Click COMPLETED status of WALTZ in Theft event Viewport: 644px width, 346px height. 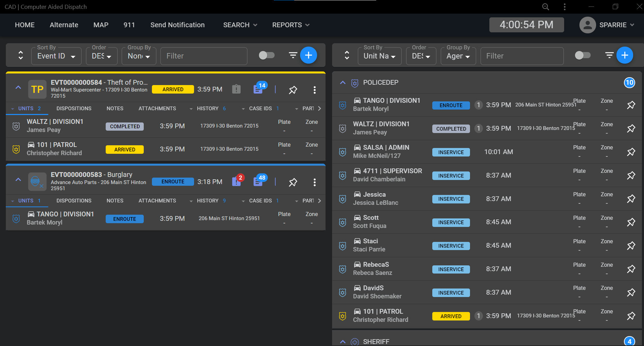click(x=125, y=126)
